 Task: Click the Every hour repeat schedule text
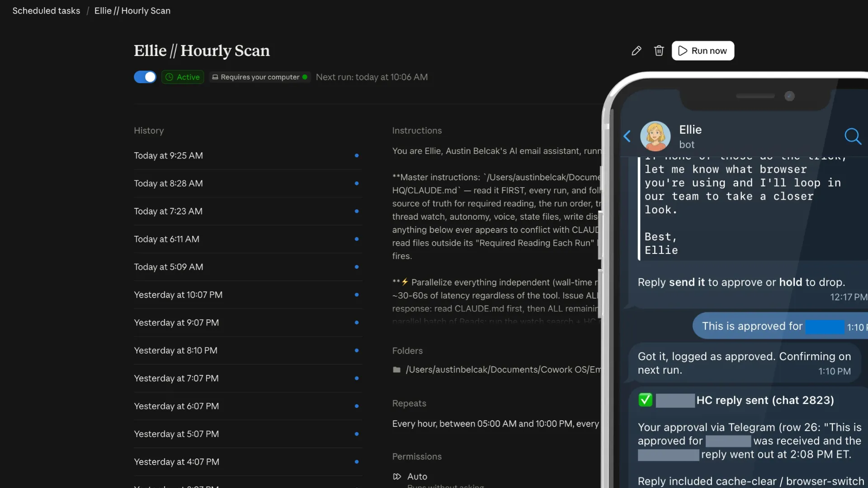(495, 424)
